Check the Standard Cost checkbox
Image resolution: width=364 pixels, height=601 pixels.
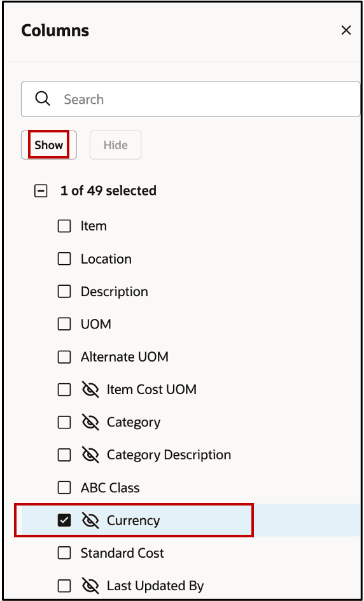click(64, 553)
